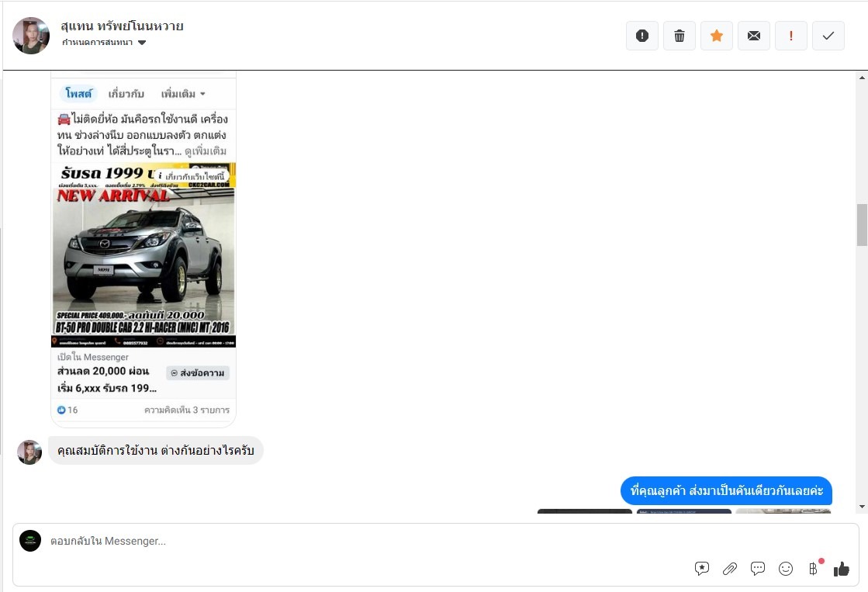
Task: Flag the conversation with the red exclamation icon
Action: coord(790,36)
